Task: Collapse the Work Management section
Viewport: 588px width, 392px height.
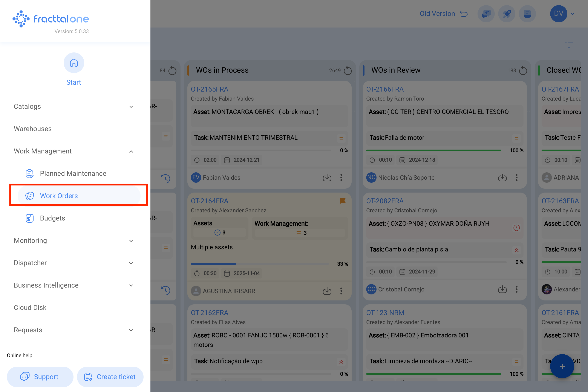Action: (x=131, y=152)
